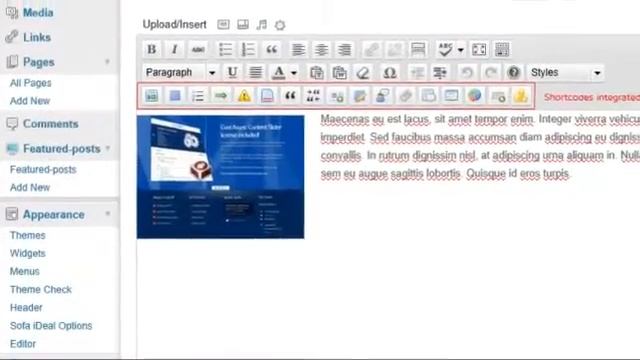Click the yellow person shortcode icon

(x=521, y=96)
